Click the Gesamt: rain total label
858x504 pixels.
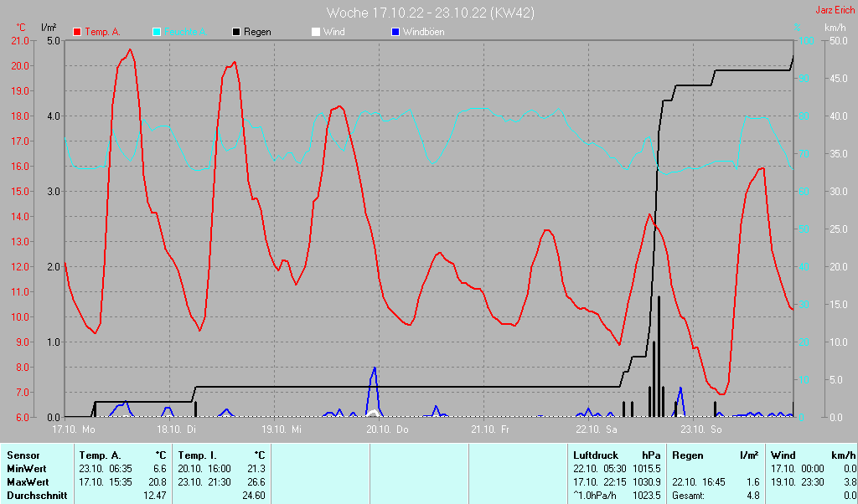[689, 496]
